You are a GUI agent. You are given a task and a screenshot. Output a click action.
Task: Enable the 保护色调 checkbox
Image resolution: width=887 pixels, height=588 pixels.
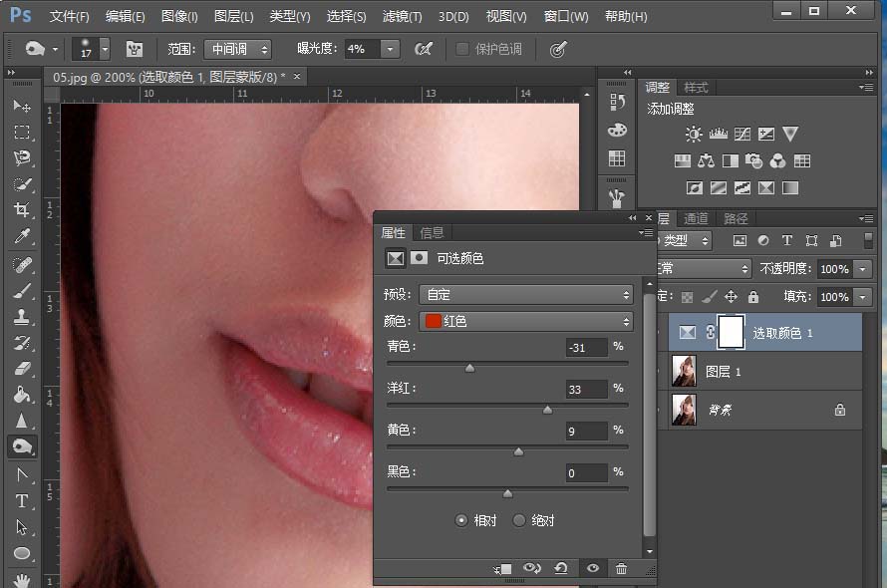462,49
